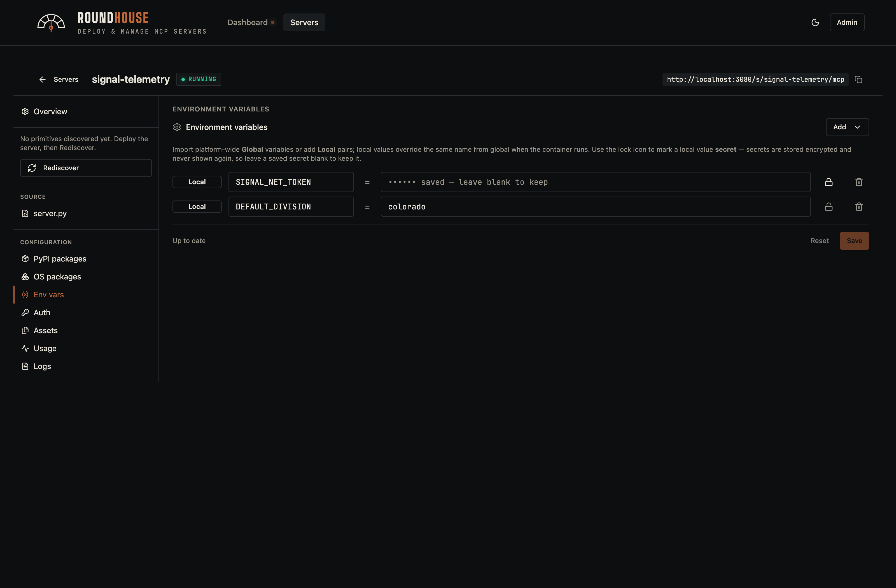The image size is (896, 588).
Task: Focus the saved secret value field
Action: 596,182
